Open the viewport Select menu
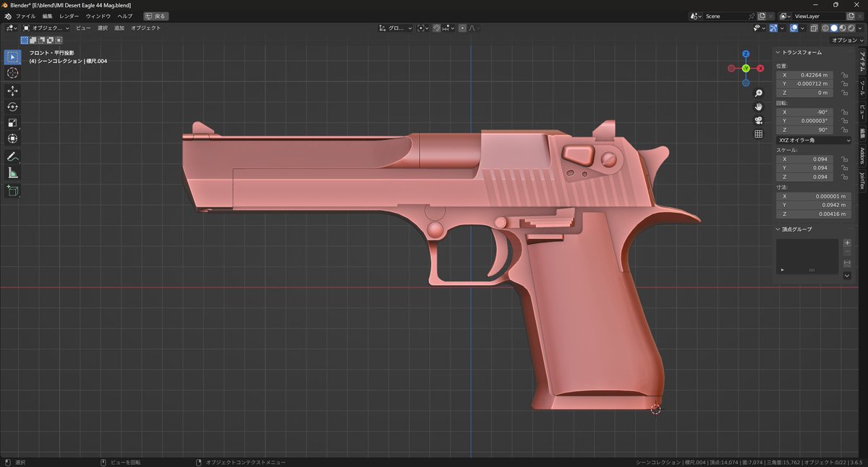Viewport: 868px width, 467px height. click(x=102, y=28)
